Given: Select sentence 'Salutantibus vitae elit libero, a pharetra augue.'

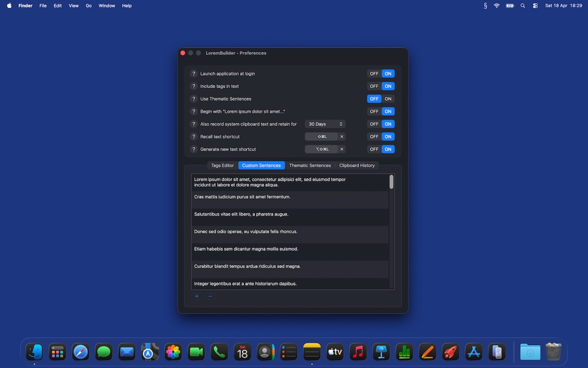Looking at the screenshot, I should tap(290, 217).
